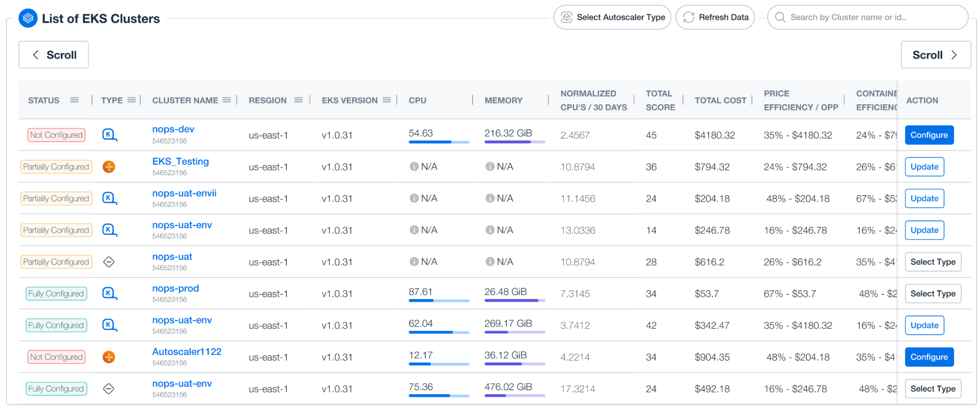Image resolution: width=980 pixels, height=410 pixels.
Task: Click the info icon beside EKS_Testing CPU N/A
Action: tap(414, 166)
